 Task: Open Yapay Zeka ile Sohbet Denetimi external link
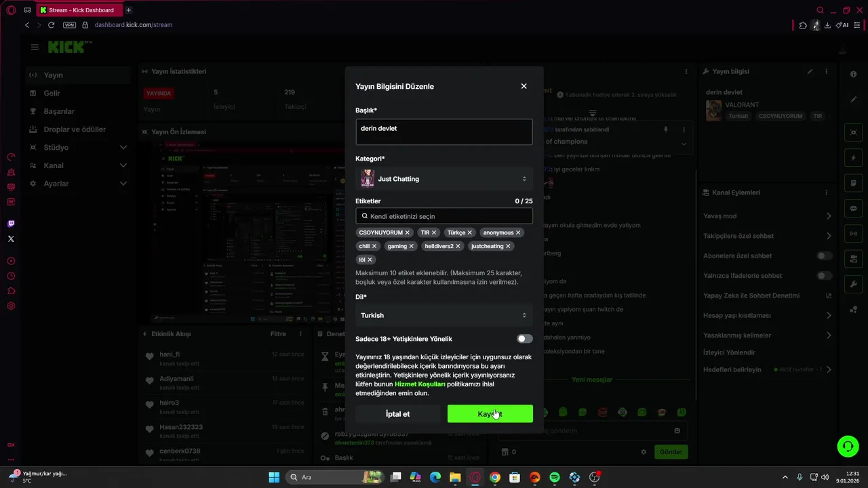[x=828, y=296]
